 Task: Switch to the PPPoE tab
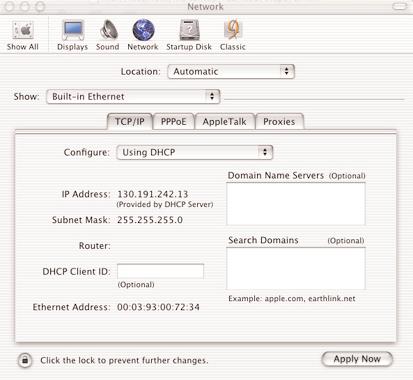(x=174, y=122)
